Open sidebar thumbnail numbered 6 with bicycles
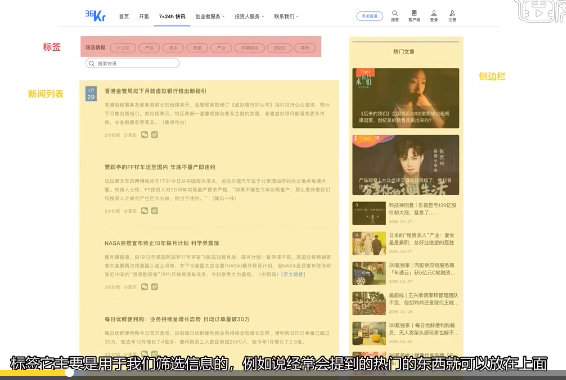 pyautogui.click(x=369, y=303)
